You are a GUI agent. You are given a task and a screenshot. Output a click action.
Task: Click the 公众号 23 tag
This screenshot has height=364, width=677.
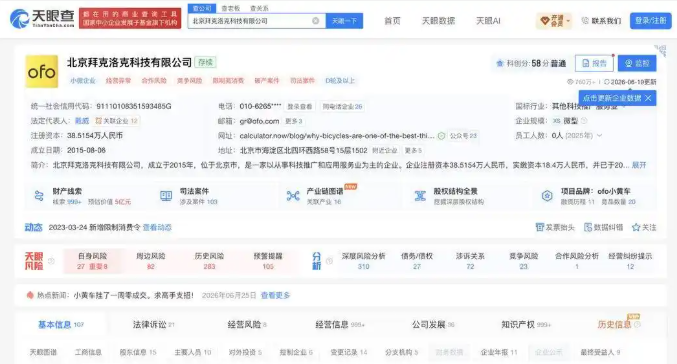463,136
